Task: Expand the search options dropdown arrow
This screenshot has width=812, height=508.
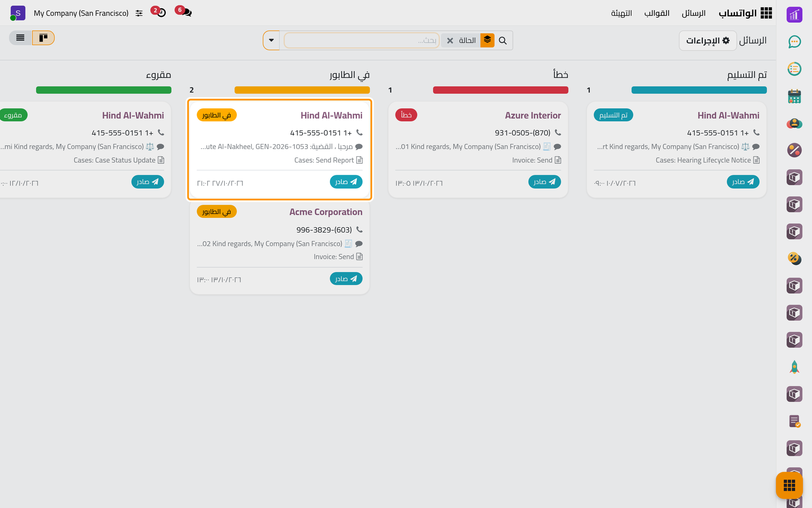Action: coord(271,40)
